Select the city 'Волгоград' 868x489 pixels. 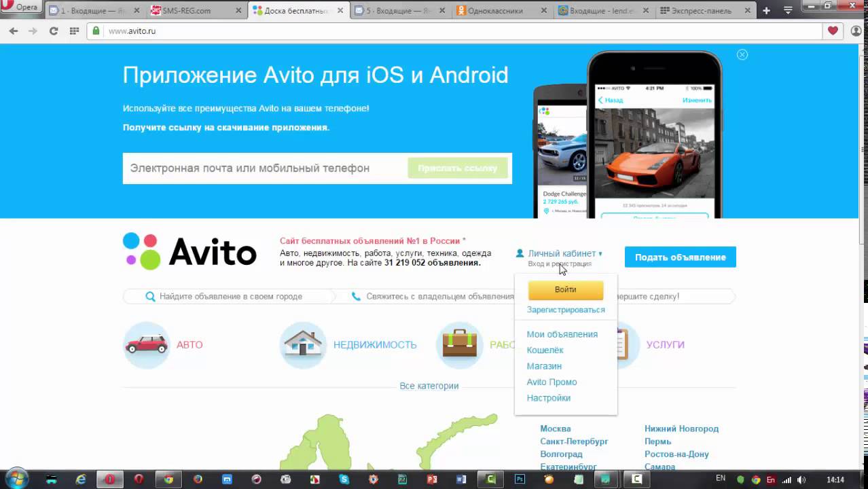coord(562,454)
